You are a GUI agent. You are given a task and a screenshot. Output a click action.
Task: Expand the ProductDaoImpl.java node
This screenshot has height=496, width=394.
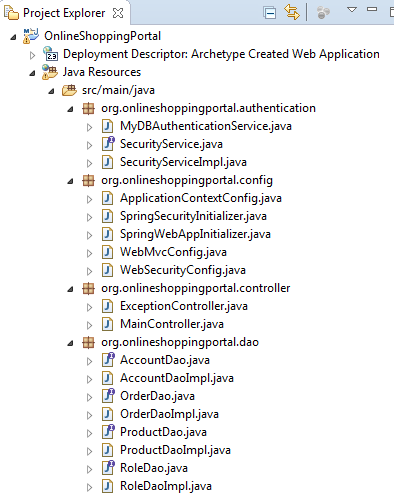[x=89, y=451]
